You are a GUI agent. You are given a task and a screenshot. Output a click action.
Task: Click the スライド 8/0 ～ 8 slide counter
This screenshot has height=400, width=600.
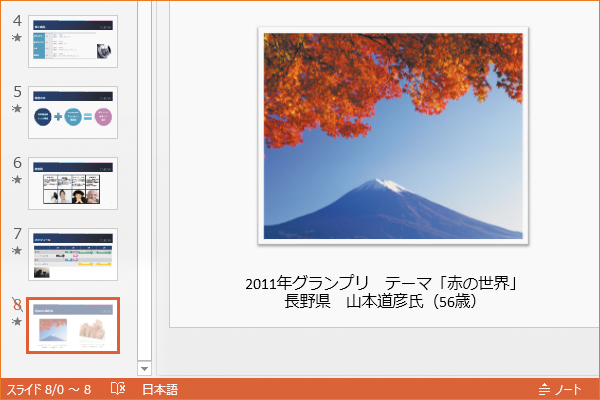[49, 390]
